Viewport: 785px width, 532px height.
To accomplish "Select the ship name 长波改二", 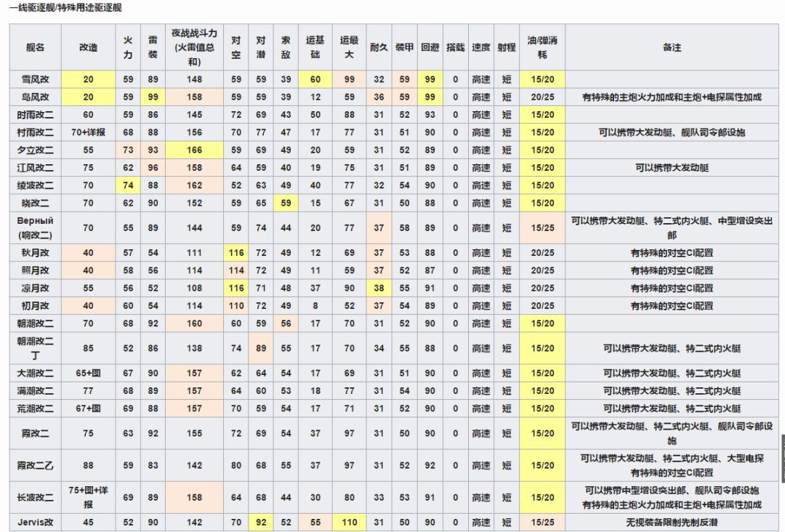I will coord(35,497).
